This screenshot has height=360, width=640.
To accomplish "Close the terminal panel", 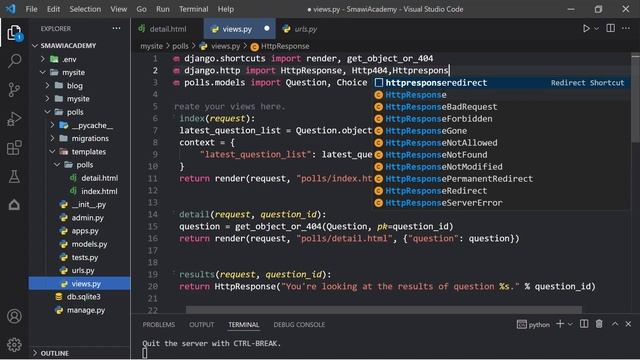I will pos(628,324).
